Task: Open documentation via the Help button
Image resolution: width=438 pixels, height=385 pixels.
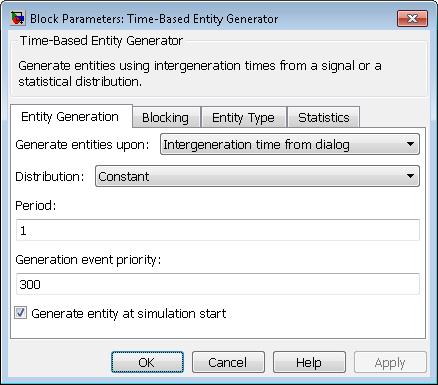Action: 309,362
